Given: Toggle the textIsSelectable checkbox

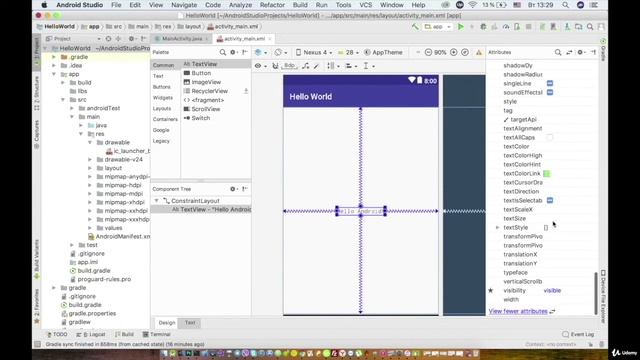Looking at the screenshot, I should point(550,200).
